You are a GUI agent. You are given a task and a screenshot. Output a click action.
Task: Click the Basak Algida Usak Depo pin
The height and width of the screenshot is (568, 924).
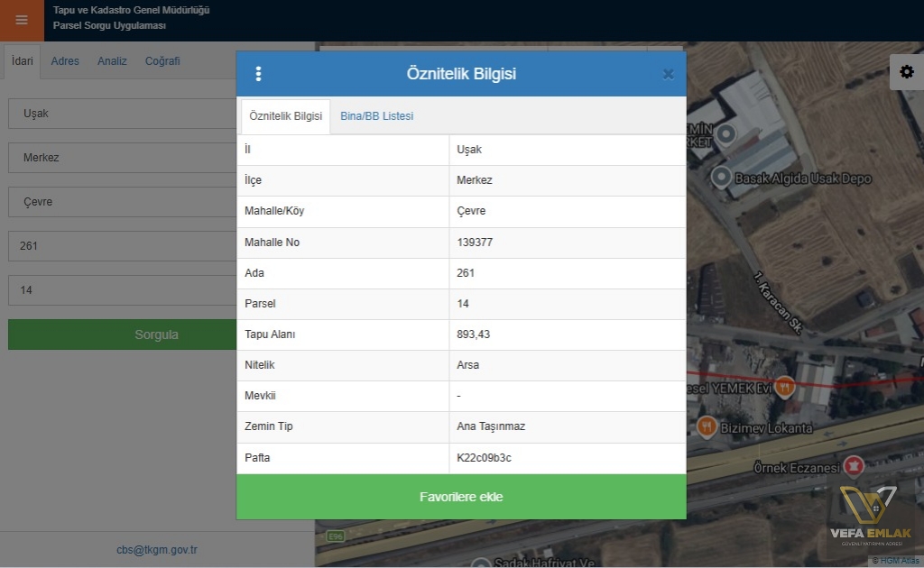(721, 177)
